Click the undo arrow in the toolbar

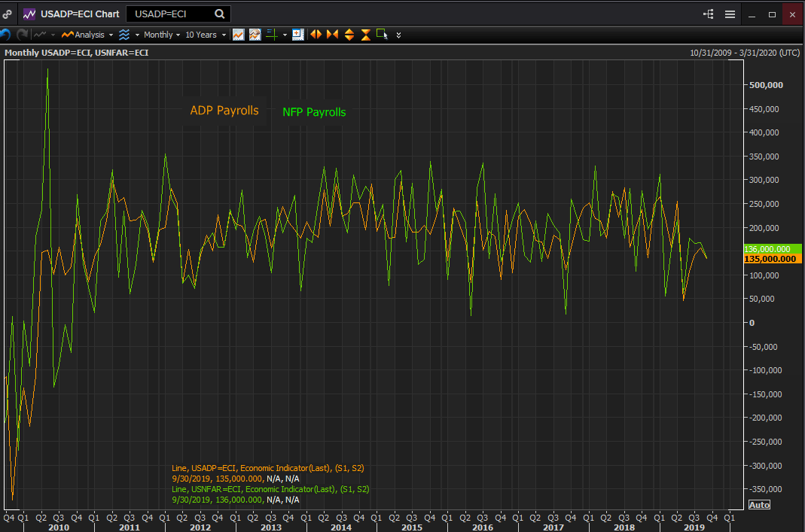5,35
